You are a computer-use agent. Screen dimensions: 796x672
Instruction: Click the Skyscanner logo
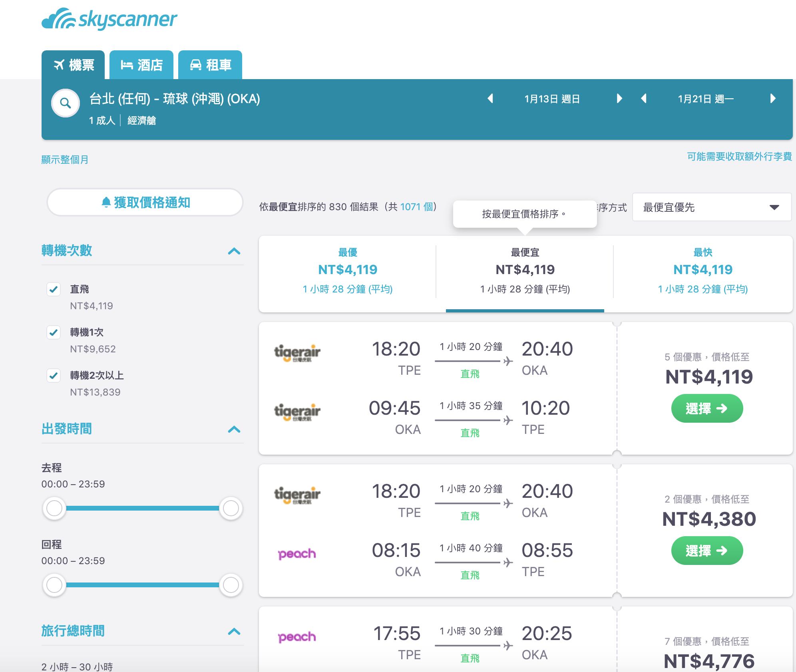[109, 19]
